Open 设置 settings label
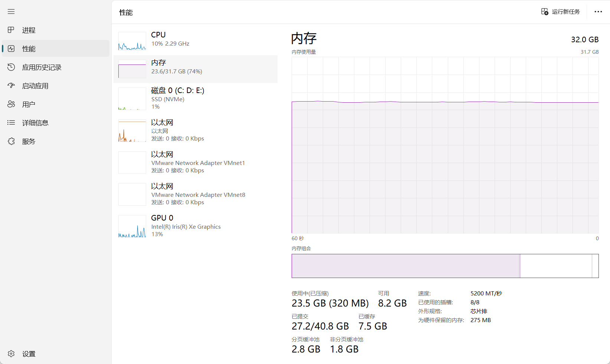The width and height of the screenshot is (610, 364). click(29, 354)
